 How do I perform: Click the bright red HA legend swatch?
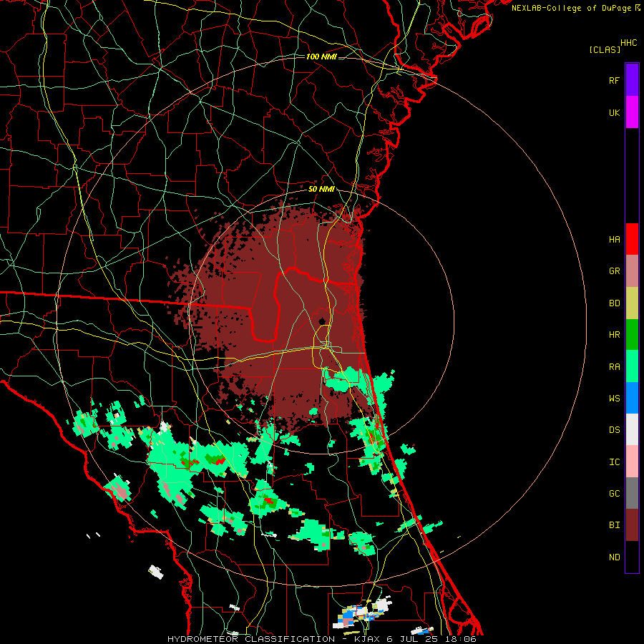(x=632, y=239)
